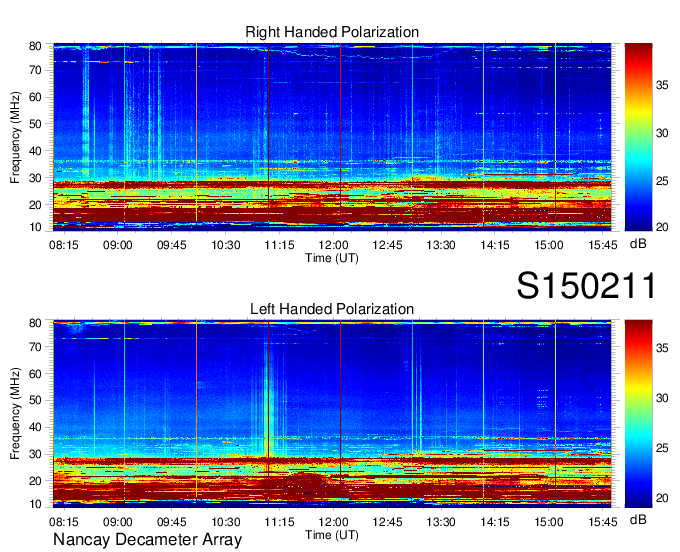Click the dB unit label beside Left Handed plot
The image size is (680, 552).
pos(638,519)
